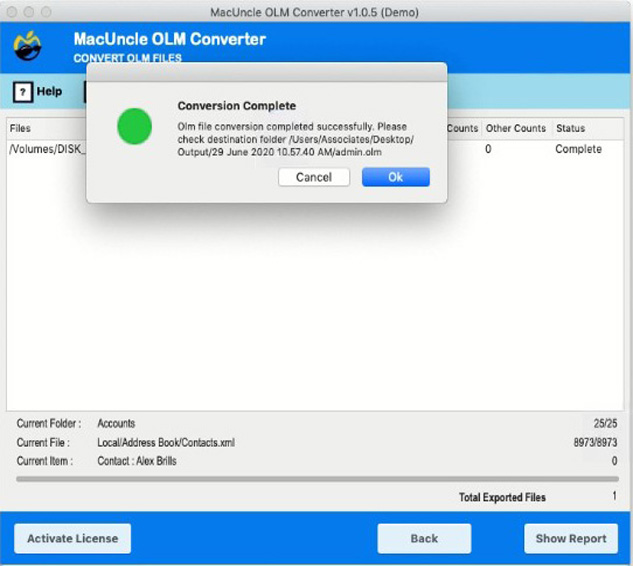The width and height of the screenshot is (633, 566).
Task: Click the Current Folder value Accounts
Action: coord(116,423)
